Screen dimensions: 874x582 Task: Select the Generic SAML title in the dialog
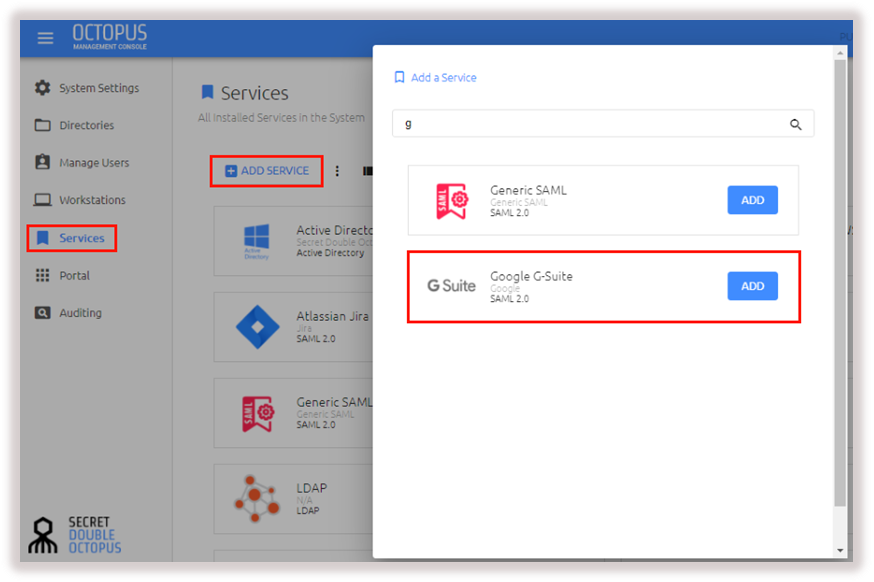tap(528, 190)
